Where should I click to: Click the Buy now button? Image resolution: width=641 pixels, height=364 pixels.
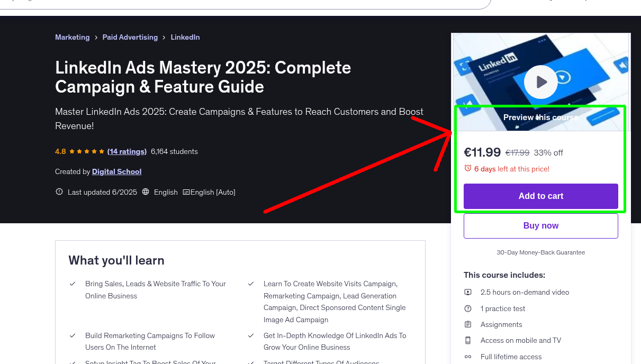click(x=540, y=225)
